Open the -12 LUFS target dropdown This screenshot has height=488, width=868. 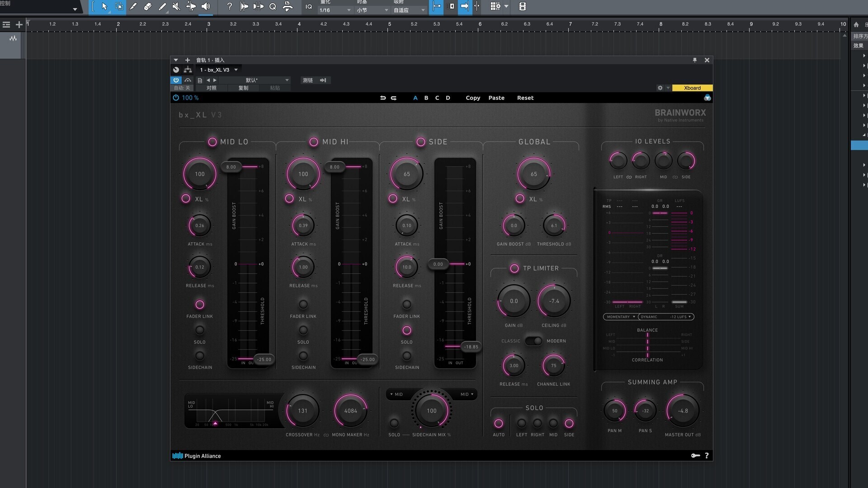(680, 317)
